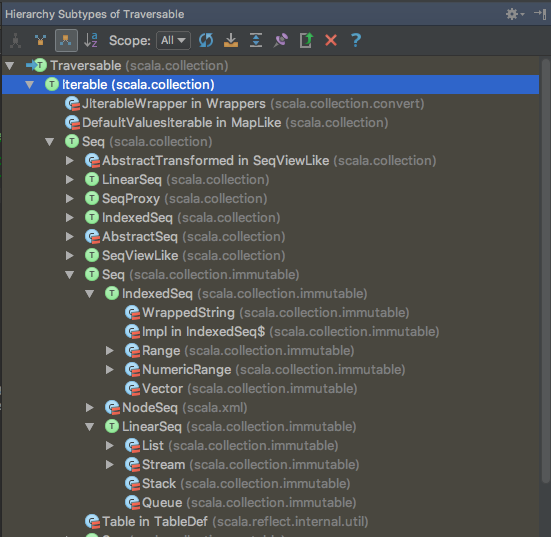The width and height of the screenshot is (551, 537).
Task: Select Stack (scala.collection.immutable) row
Action: 270,484
